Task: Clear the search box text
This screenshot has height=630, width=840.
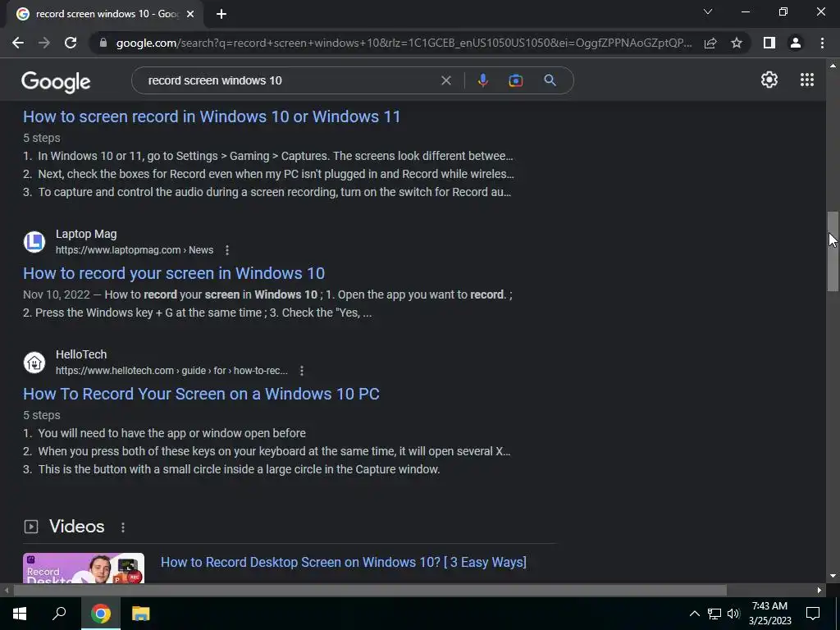Action: (x=445, y=80)
